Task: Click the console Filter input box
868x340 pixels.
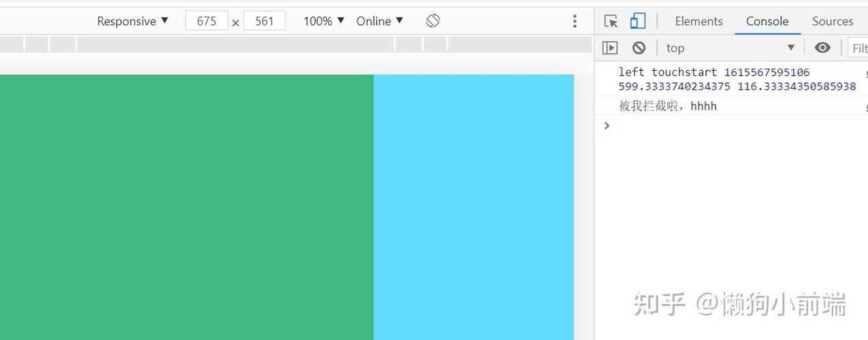Action: (x=858, y=48)
